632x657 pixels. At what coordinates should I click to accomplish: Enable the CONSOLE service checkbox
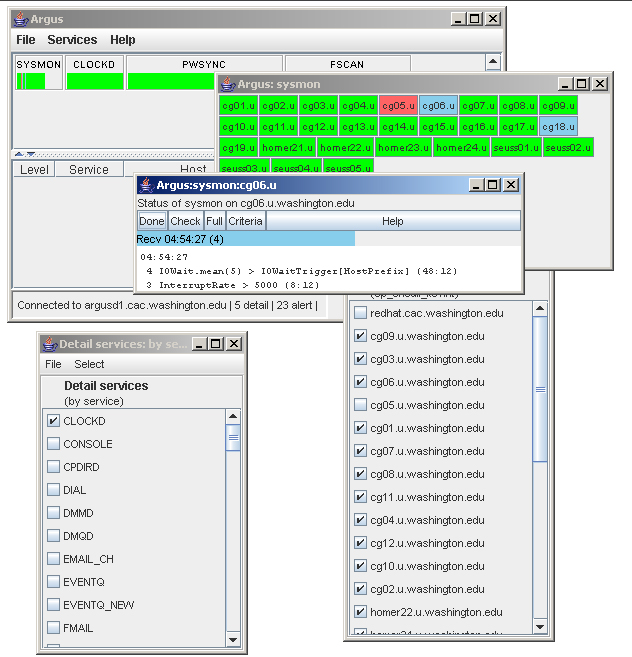[54, 444]
